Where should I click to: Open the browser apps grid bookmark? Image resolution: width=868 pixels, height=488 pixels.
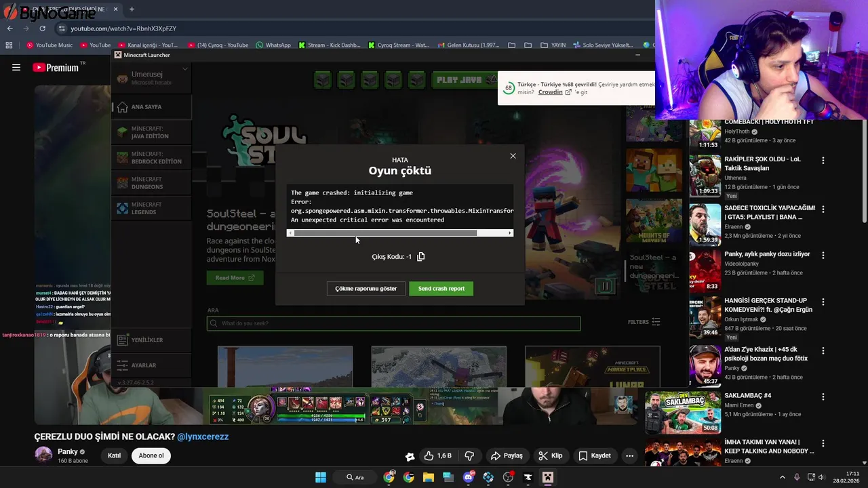(9, 45)
